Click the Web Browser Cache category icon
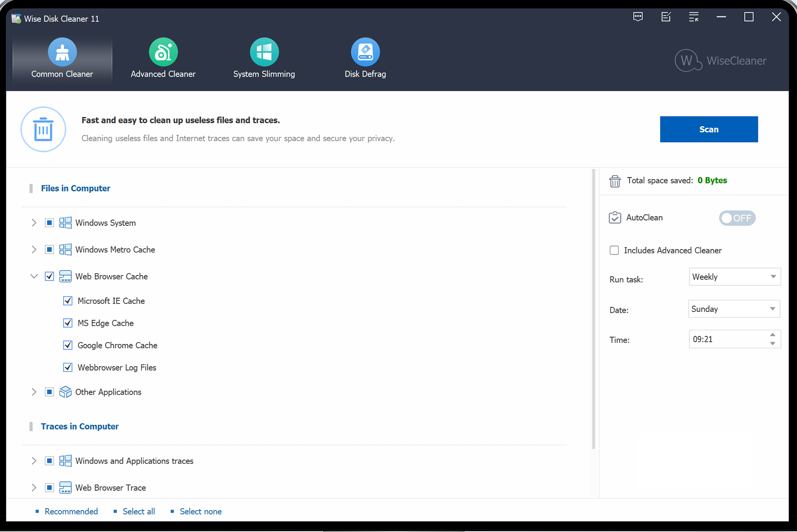 65,277
